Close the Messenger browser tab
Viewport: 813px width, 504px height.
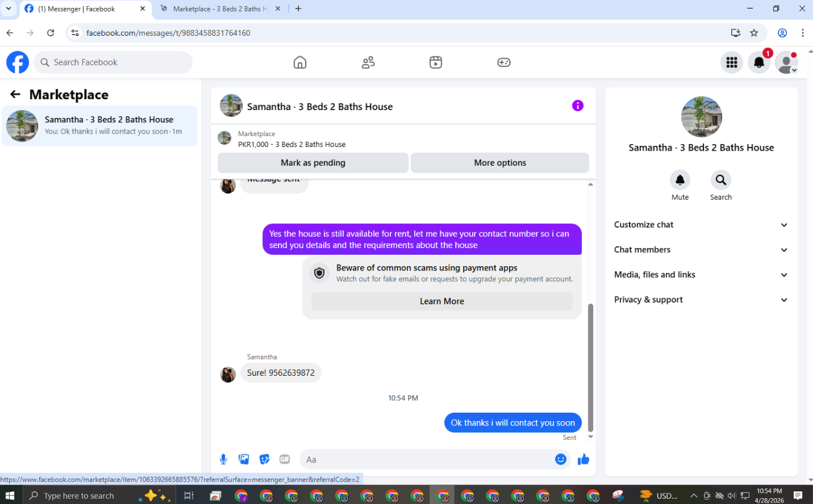coord(143,9)
